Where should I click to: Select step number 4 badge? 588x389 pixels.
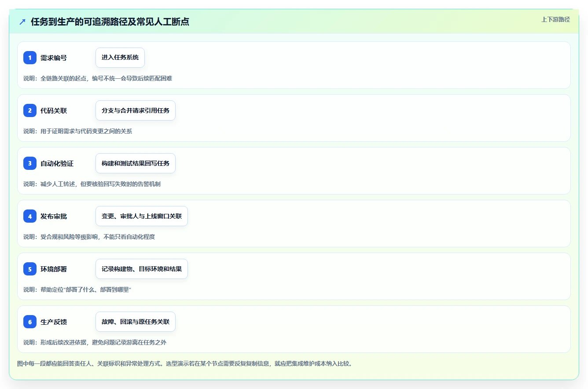30,216
